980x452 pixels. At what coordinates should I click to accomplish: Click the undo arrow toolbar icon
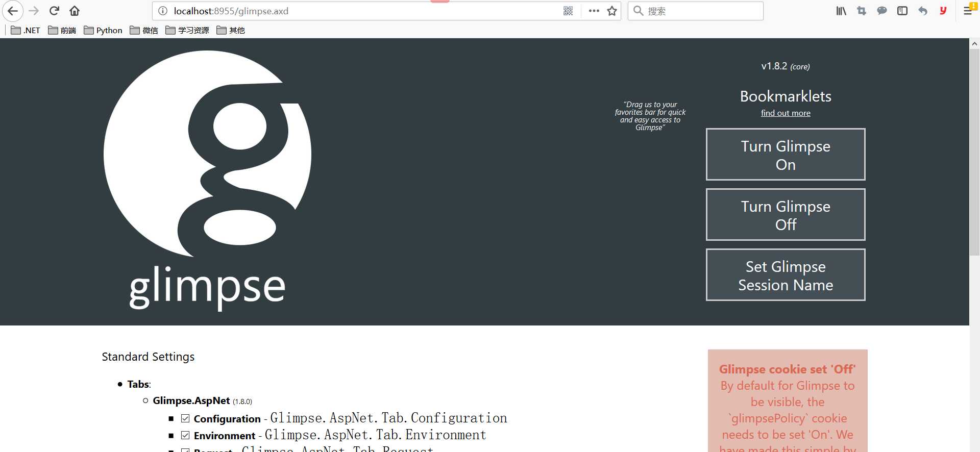923,11
